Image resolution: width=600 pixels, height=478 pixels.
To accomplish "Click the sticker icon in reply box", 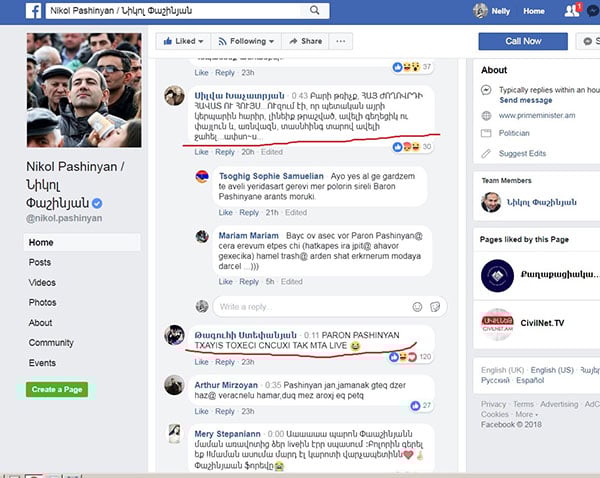I will 435,307.
